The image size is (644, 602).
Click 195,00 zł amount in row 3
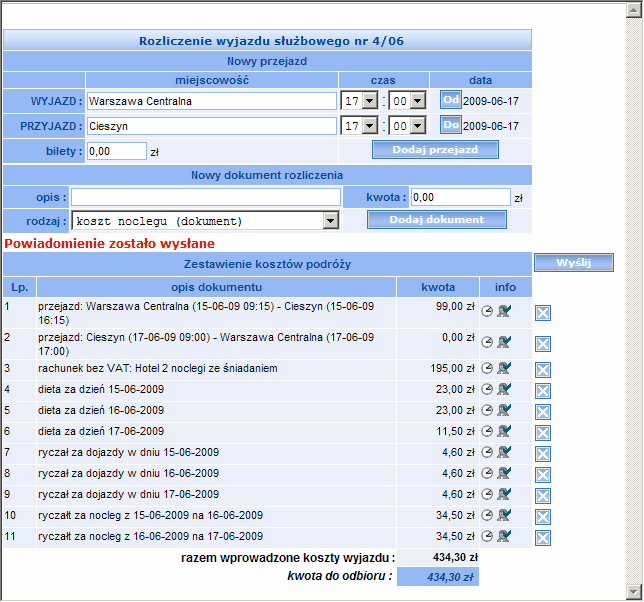(452, 369)
